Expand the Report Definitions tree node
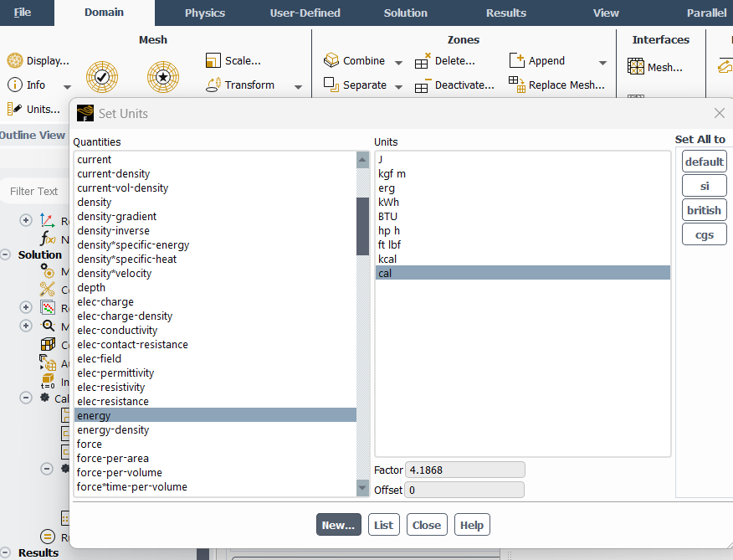The width and height of the screenshot is (733, 560). click(x=26, y=307)
